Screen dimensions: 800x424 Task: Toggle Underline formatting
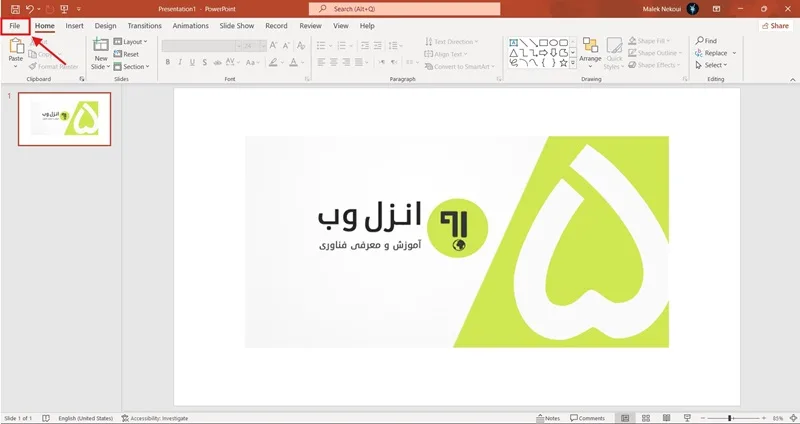coord(192,62)
